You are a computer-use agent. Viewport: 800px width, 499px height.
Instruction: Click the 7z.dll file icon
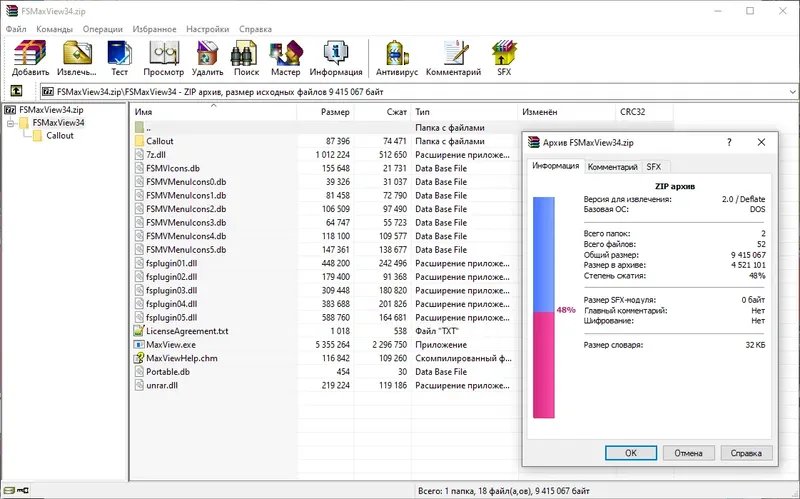[x=139, y=155]
